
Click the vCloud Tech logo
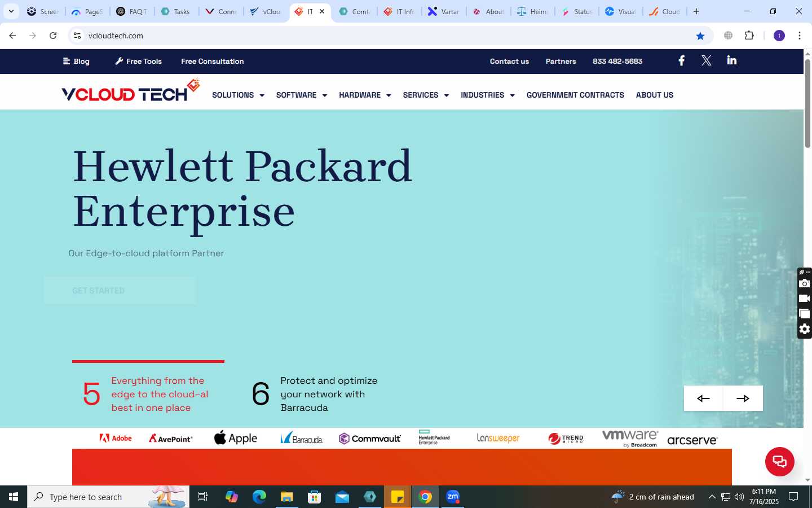(131, 91)
